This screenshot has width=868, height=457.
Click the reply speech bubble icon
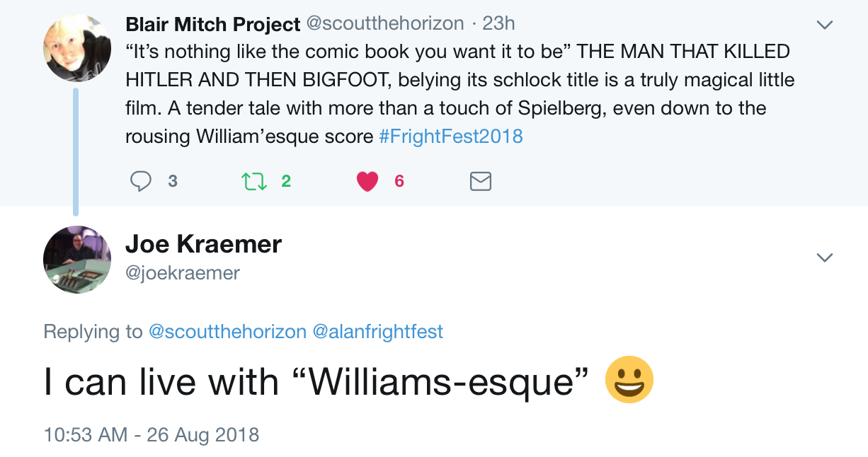[141, 182]
